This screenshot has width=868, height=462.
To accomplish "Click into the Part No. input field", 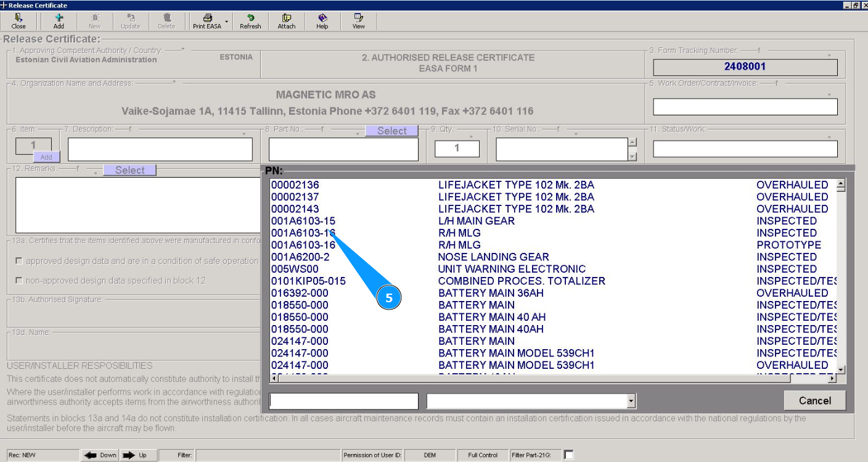I will pos(343,149).
